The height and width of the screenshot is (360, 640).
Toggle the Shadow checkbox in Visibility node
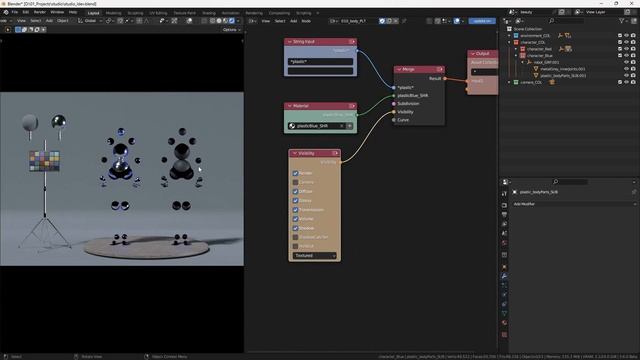click(296, 228)
